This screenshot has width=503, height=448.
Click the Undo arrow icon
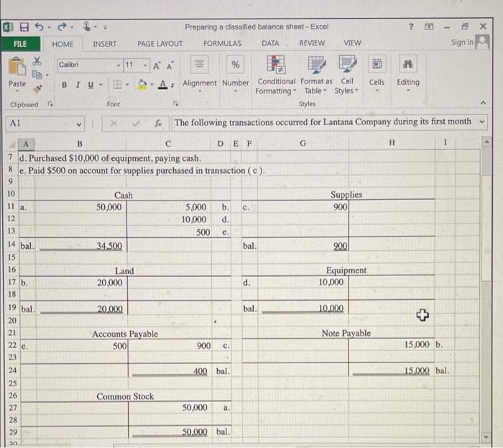39,27
